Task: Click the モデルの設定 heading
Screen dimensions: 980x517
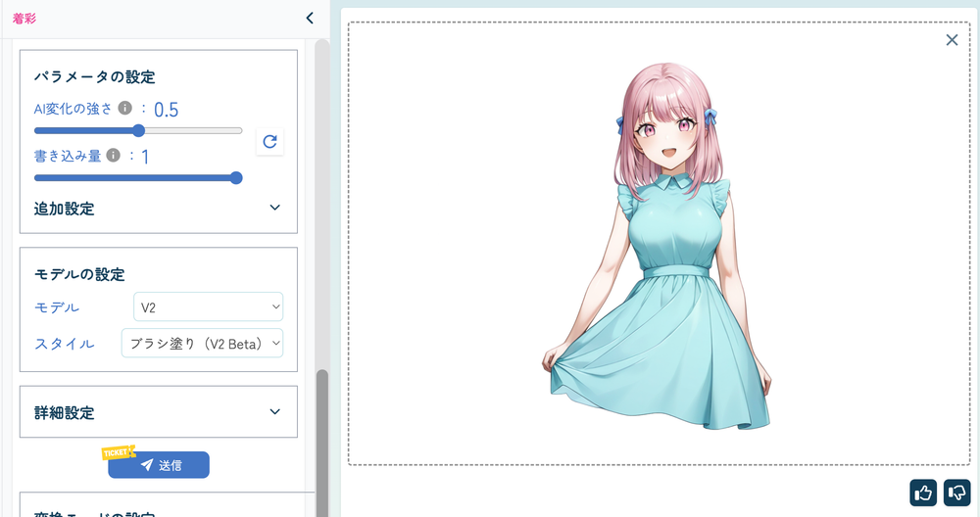Action: [79, 274]
